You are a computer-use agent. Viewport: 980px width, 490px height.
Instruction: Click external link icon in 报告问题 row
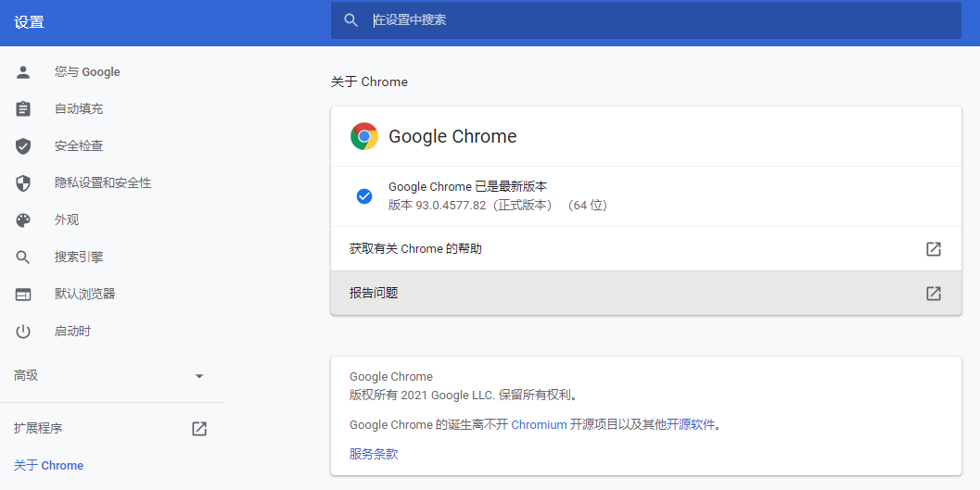pos(934,294)
